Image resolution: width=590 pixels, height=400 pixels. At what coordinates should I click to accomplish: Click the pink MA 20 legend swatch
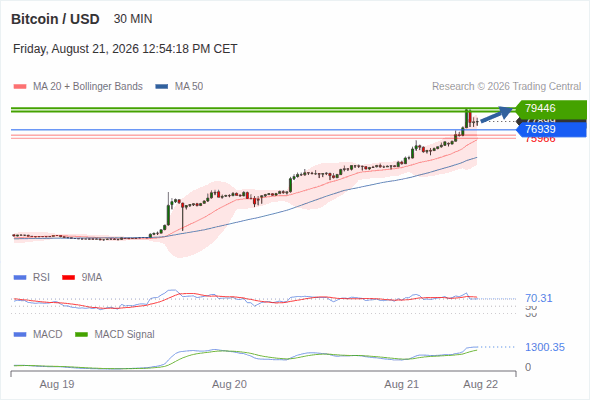(20, 87)
